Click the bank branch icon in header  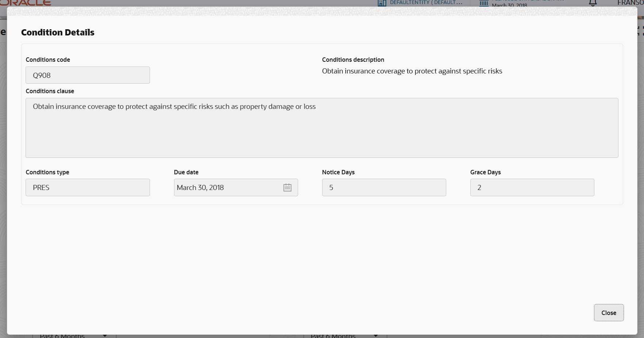pos(484,3)
